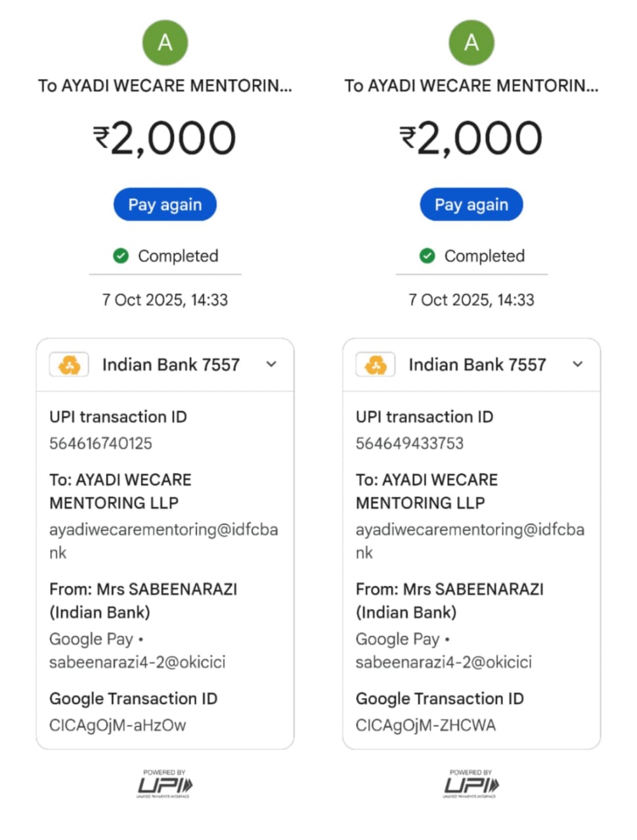The height and width of the screenshot is (840, 637).
Task: Collapse Indian Bank 7557 details in left receipt
Action: tap(271, 364)
